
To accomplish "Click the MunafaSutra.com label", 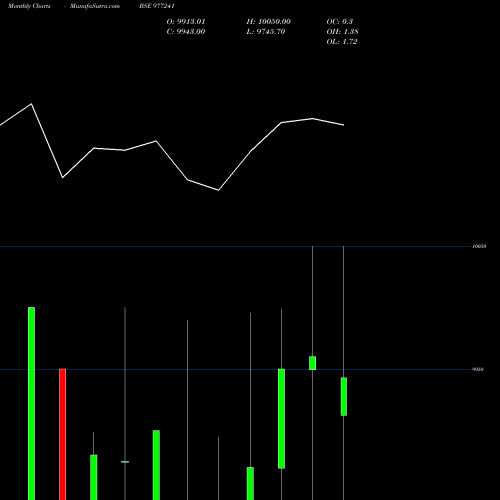I will coord(95,6).
